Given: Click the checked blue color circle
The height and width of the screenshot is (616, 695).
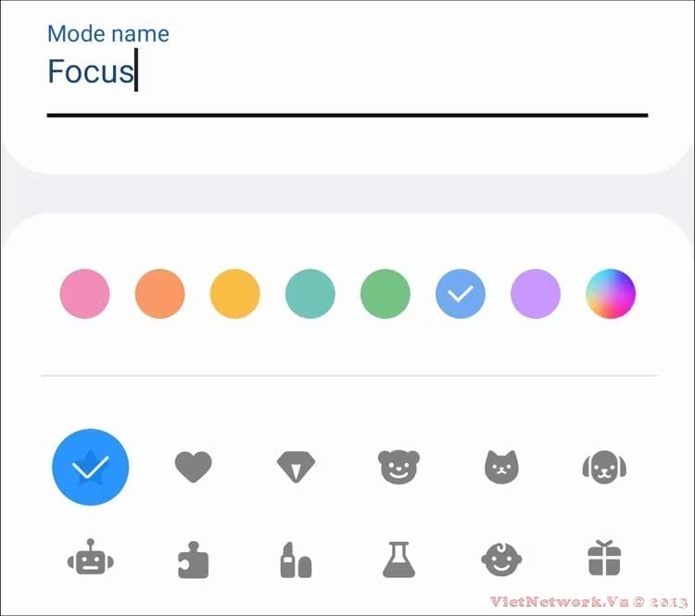Looking at the screenshot, I should pyautogui.click(x=461, y=294).
